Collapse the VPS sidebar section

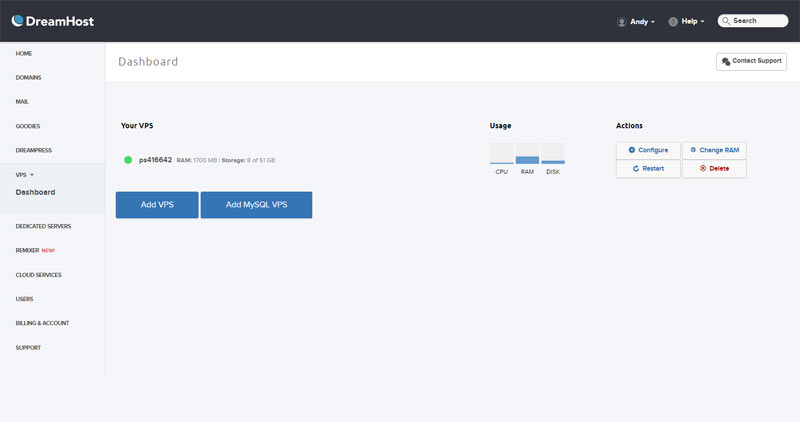pos(24,175)
